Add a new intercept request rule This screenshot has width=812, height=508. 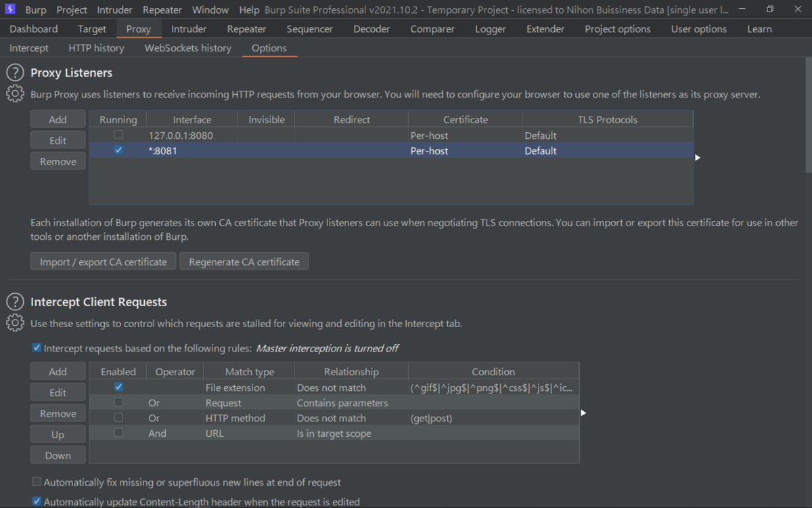(58, 371)
